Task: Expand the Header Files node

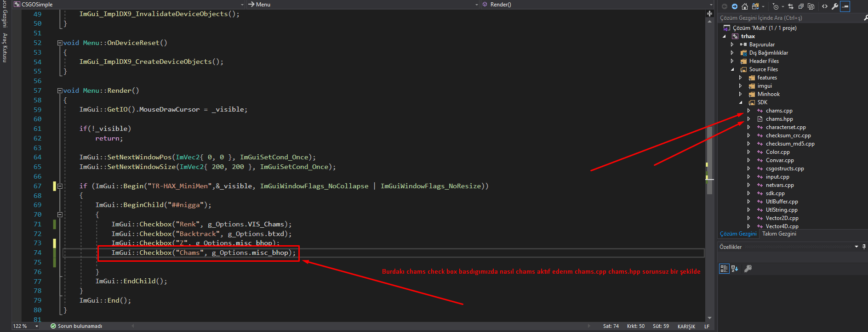Action: coord(732,61)
